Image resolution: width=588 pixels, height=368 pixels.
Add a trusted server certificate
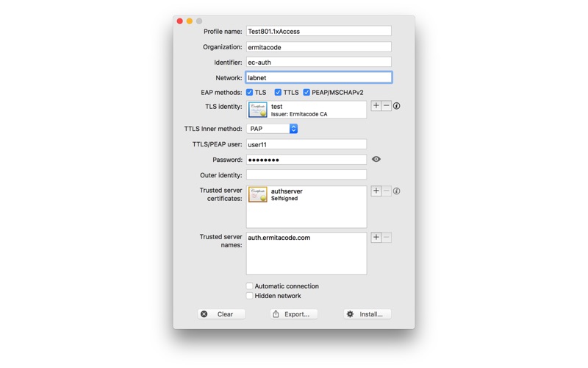pos(376,191)
